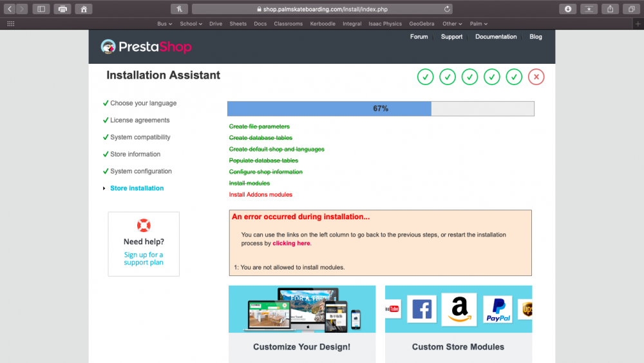Click the Facebook module icon
The height and width of the screenshot is (363, 644).
(422, 309)
